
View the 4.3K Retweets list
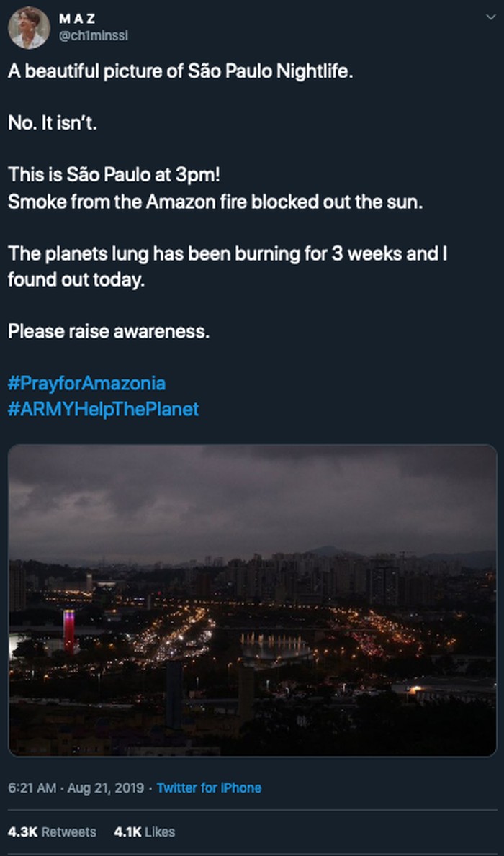52,832
